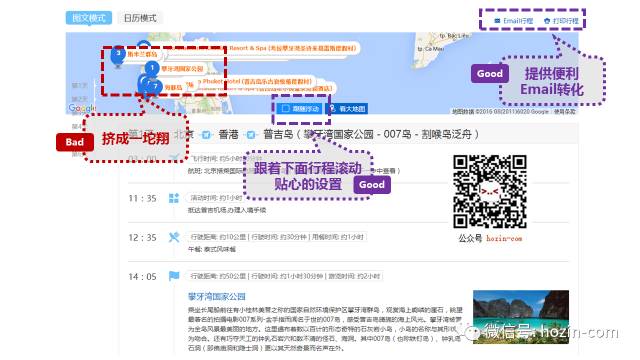This screenshot has height=360, width=640.
Task: Click the dining fork icon at 12:35
Action: (174, 237)
